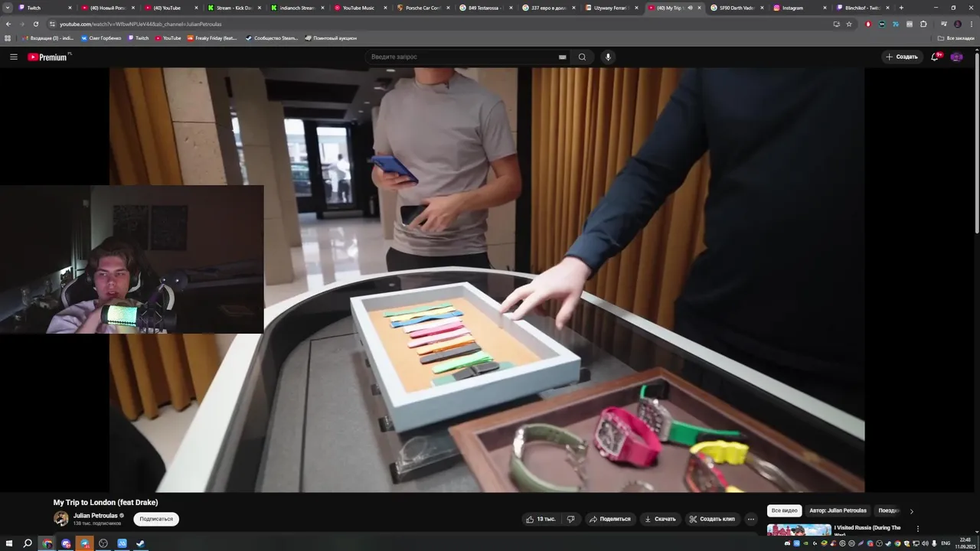Image resolution: width=980 pixels, height=551 pixels.
Task: Open the browser profile avatar
Action: point(957,24)
